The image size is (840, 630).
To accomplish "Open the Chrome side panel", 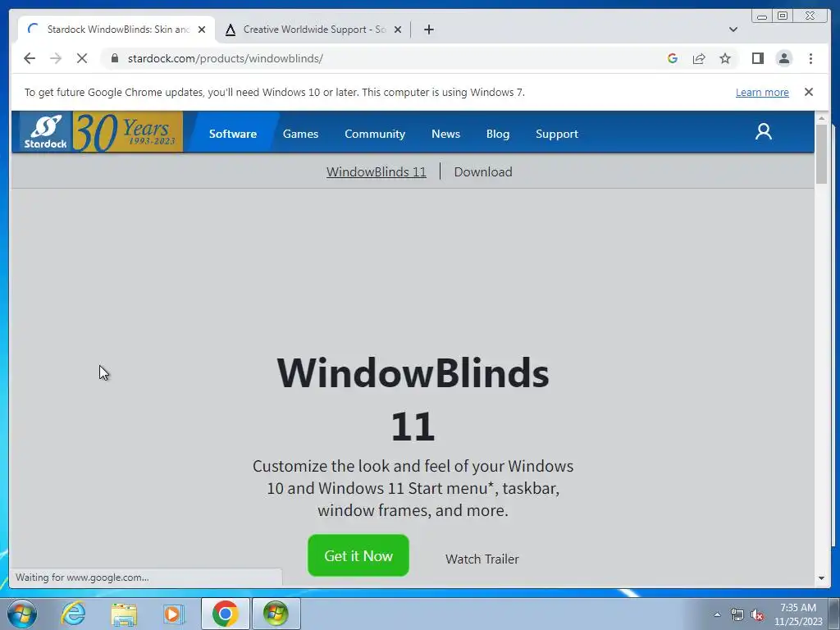I will click(757, 58).
